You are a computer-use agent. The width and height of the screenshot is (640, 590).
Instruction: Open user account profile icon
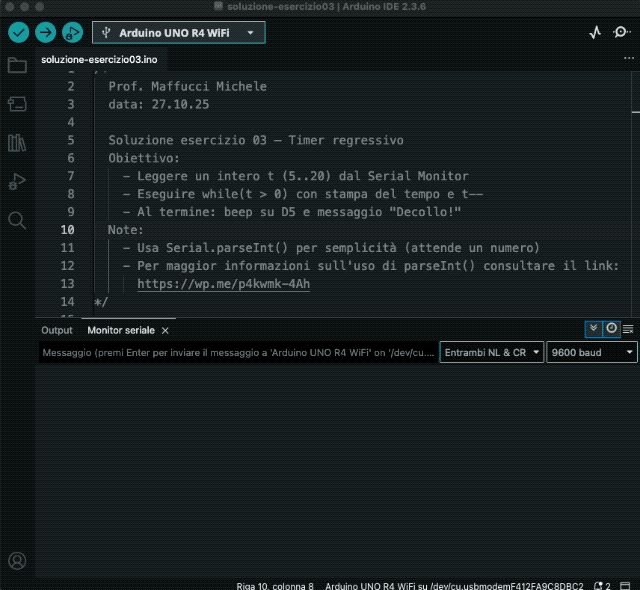(x=17, y=560)
